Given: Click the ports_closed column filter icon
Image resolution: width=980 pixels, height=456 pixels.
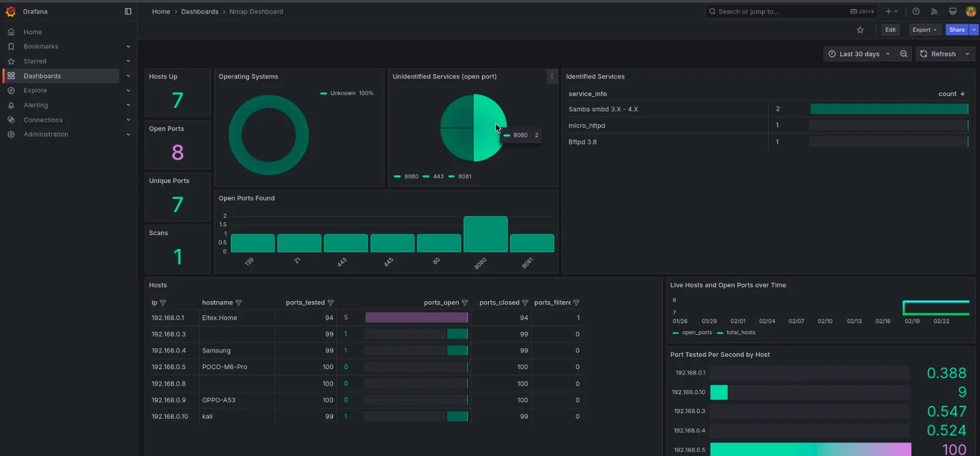Looking at the screenshot, I should [525, 303].
